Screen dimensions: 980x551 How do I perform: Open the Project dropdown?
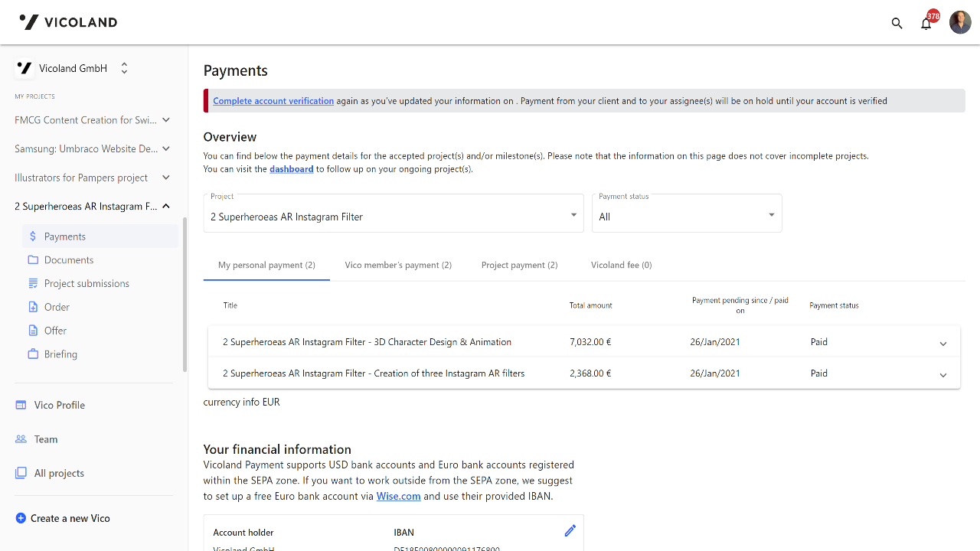pyautogui.click(x=394, y=215)
